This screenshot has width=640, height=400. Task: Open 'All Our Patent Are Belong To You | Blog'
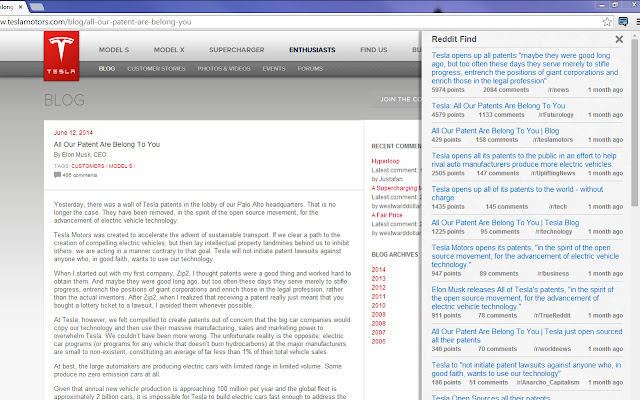click(x=495, y=131)
